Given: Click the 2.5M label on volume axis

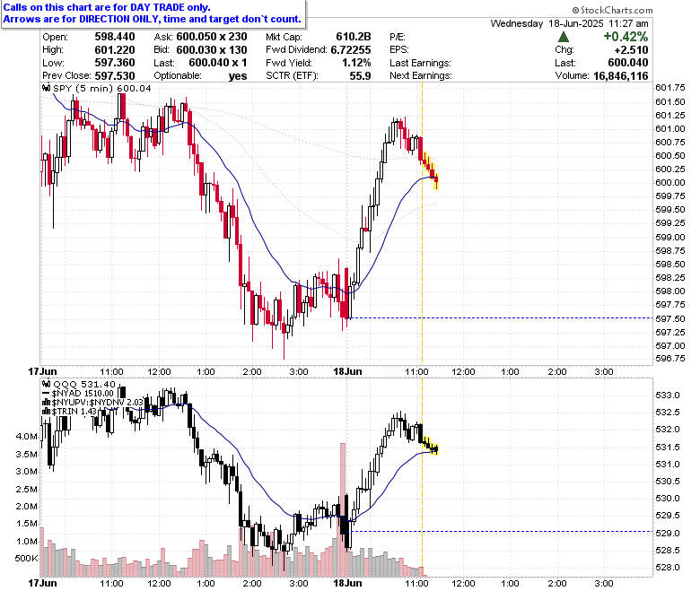Looking at the screenshot, I should coord(27,489).
